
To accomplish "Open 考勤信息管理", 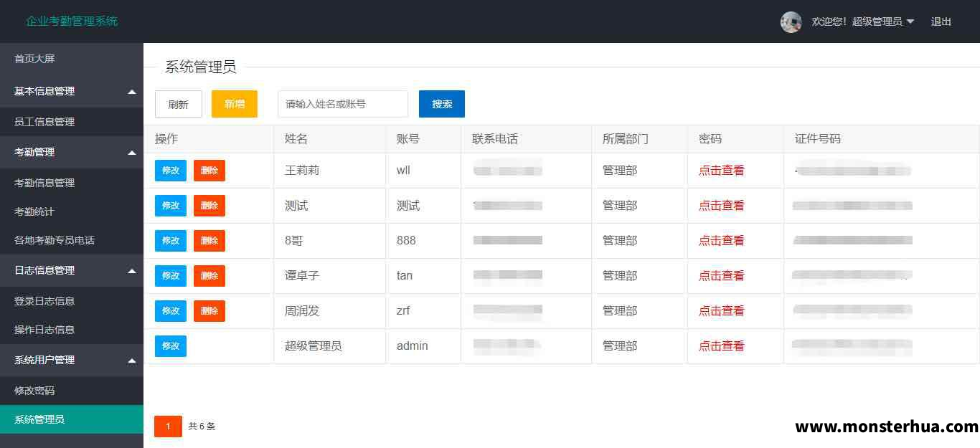I will pyautogui.click(x=72, y=183).
